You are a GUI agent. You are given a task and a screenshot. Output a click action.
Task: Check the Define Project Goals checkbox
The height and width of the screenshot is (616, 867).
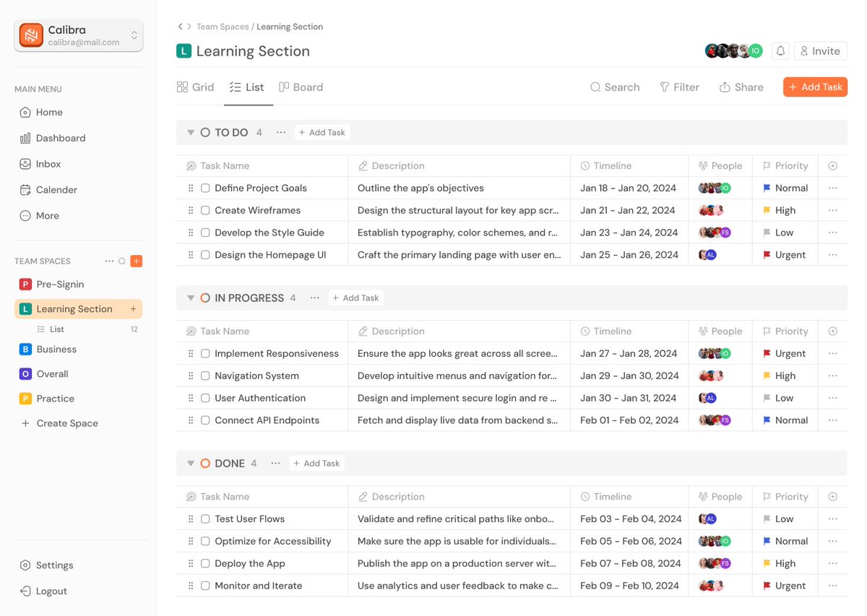pos(205,188)
